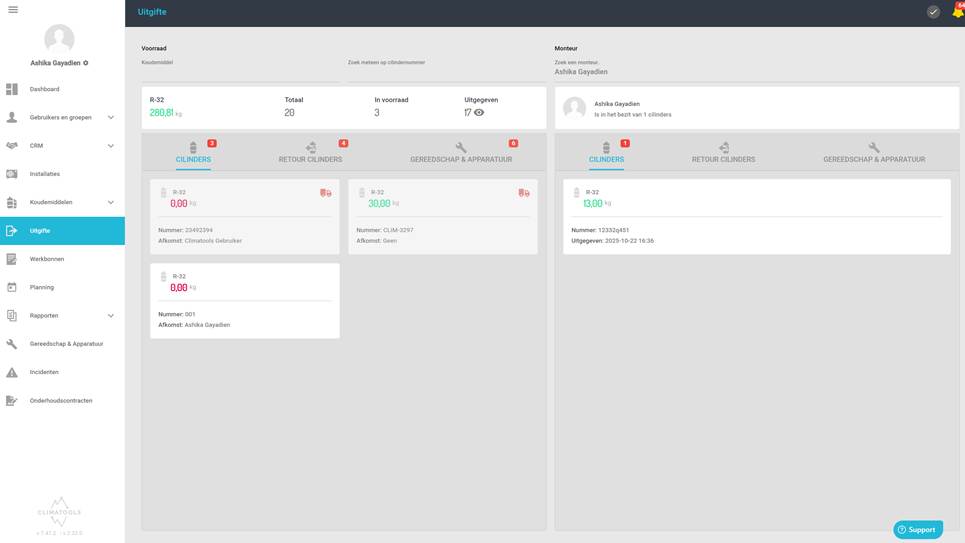The height and width of the screenshot is (543, 965).
Task: Click the Gebruikers en groepen icon
Action: (12, 118)
